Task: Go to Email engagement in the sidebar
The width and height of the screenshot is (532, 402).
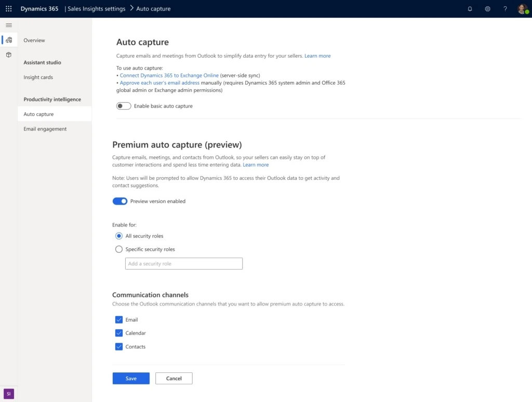Action: 45,129
